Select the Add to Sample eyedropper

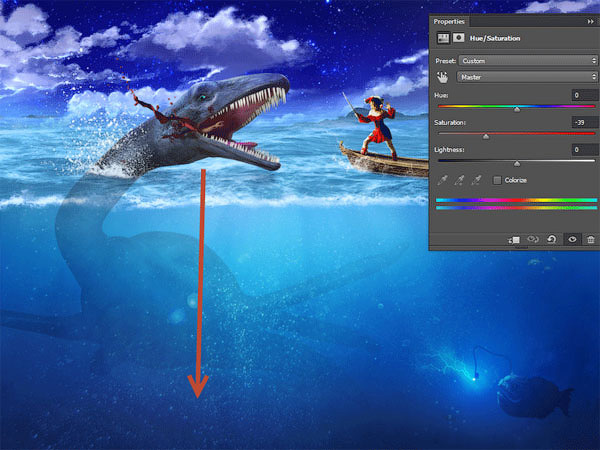[x=459, y=180]
